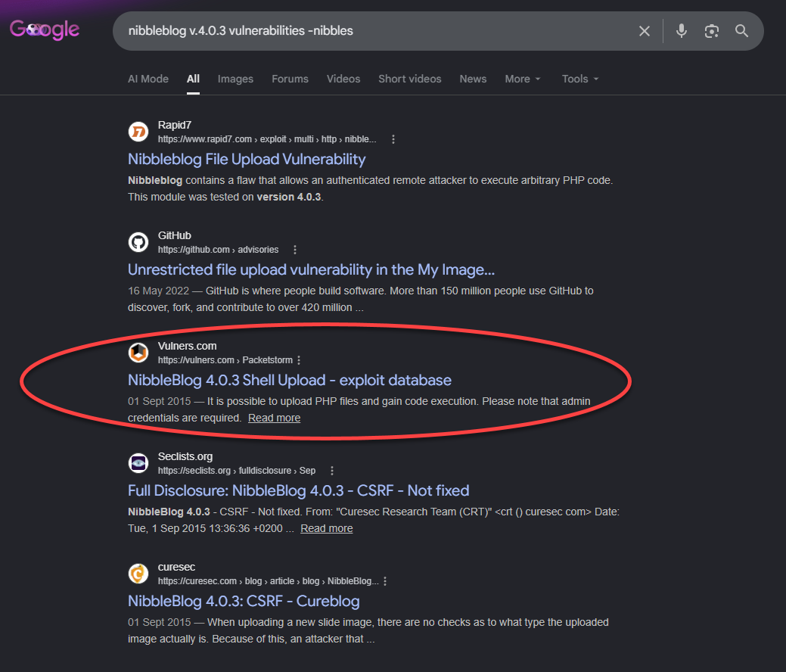
Task: Click the https://curesec.com blog breadcrumb
Action: pos(269,580)
